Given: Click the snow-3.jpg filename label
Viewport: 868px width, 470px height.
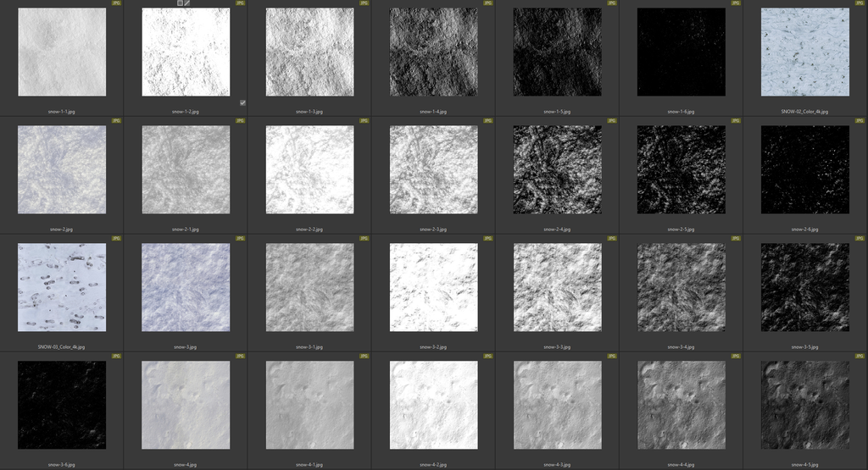Looking at the screenshot, I should [186, 346].
